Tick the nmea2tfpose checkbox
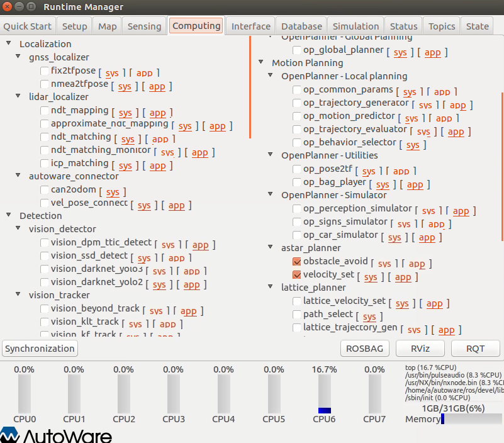The height and width of the screenshot is (443, 504). pos(45,84)
